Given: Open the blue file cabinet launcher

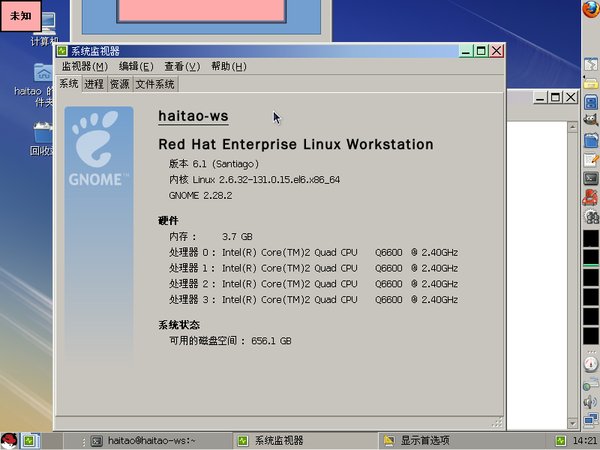Looking at the screenshot, I should point(591,103).
